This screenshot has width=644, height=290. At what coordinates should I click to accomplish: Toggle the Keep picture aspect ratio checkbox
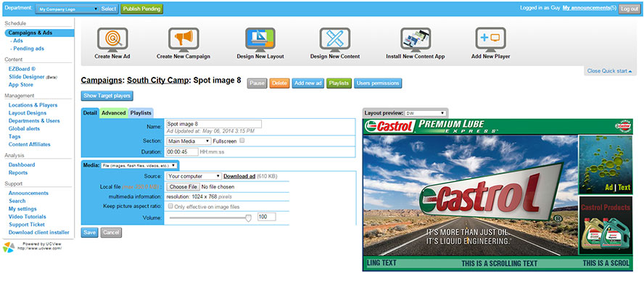(x=170, y=206)
